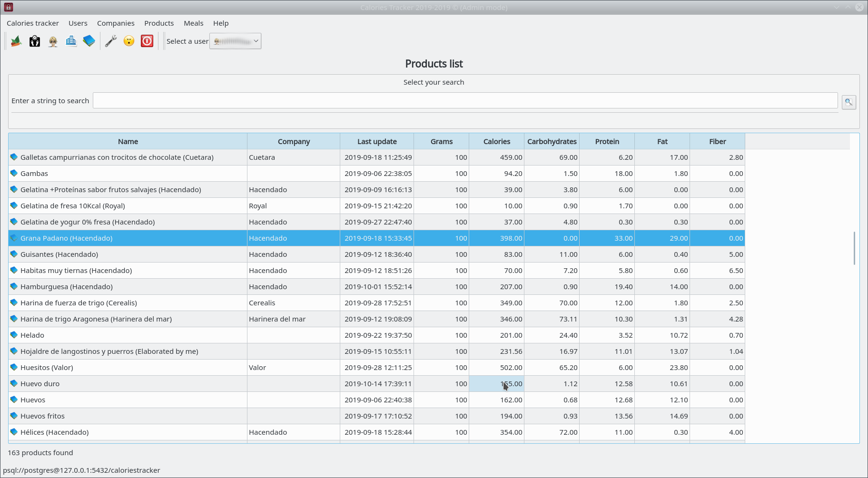
Task: Sort table by Grams column header
Action: tap(442, 141)
